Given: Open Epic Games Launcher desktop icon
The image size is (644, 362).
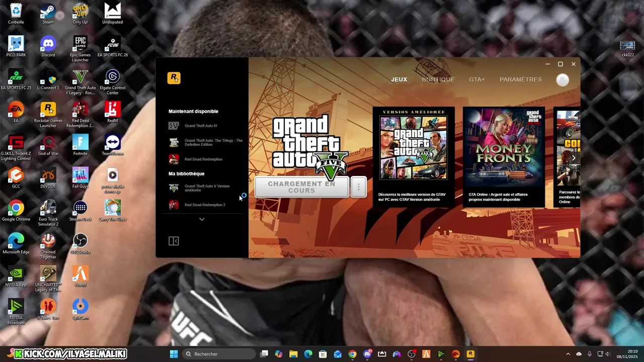Looking at the screenshot, I should click(80, 48).
